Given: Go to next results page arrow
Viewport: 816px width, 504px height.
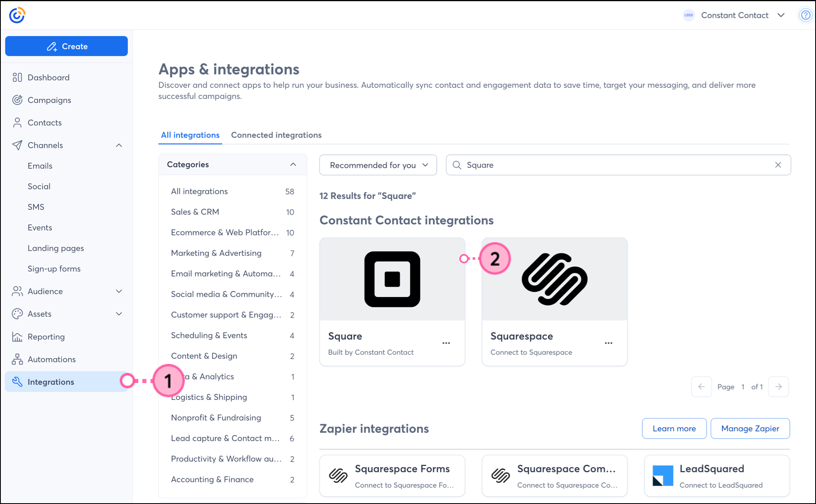Looking at the screenshot, I should tap(778, 387).
